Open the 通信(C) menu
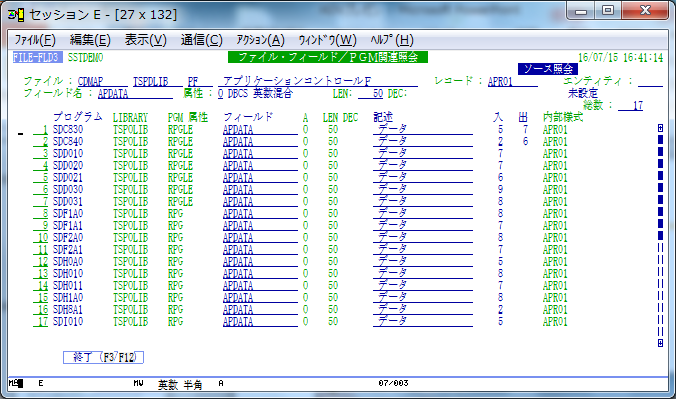 (x=201, y=40)
